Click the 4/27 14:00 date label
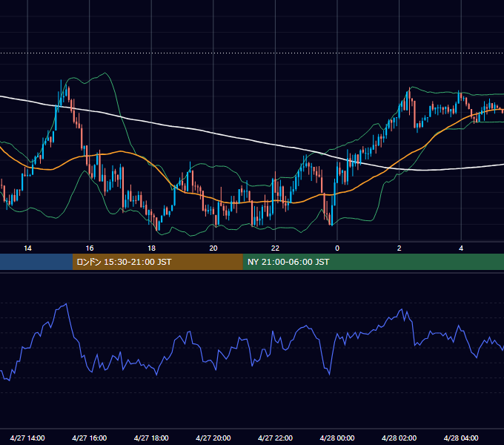504x445 pixels. tap(27, 438)
